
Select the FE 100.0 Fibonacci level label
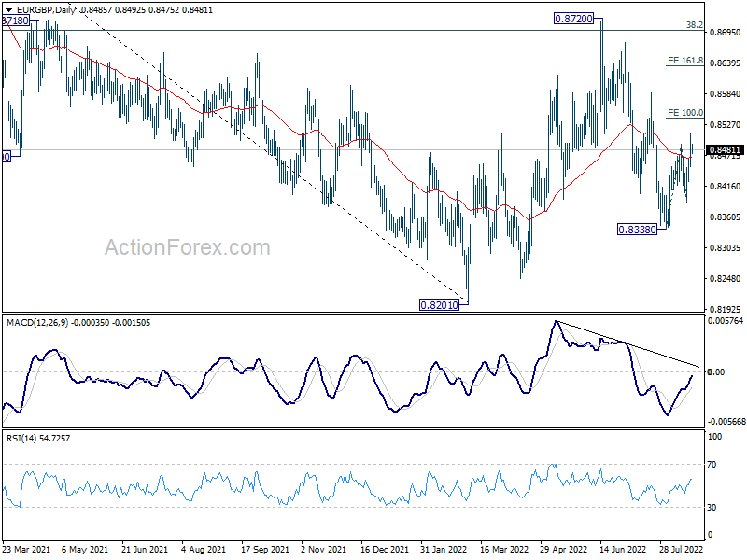685,113
